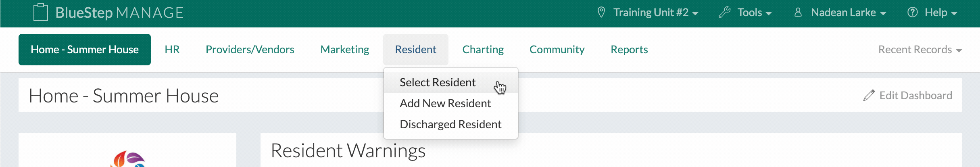Viewport: 980px width, 167px height.
Task: Click the Tools wrench icon
Action: pyautogui.click(x=724, y=12)
